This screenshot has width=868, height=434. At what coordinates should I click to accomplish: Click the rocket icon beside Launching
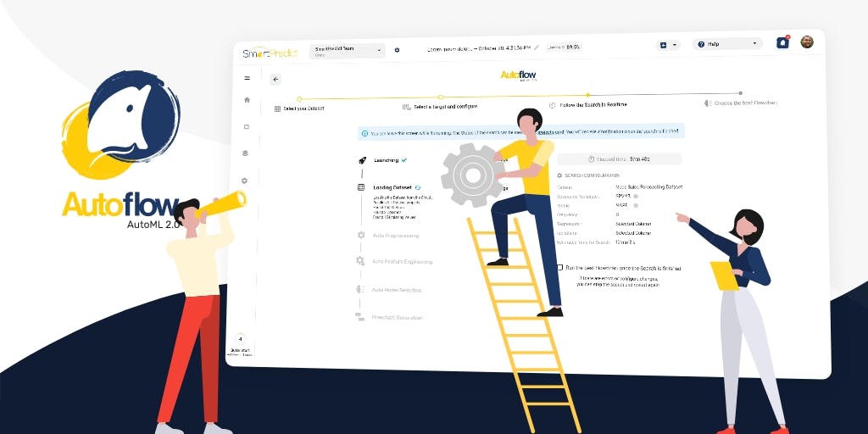[362, 160]
